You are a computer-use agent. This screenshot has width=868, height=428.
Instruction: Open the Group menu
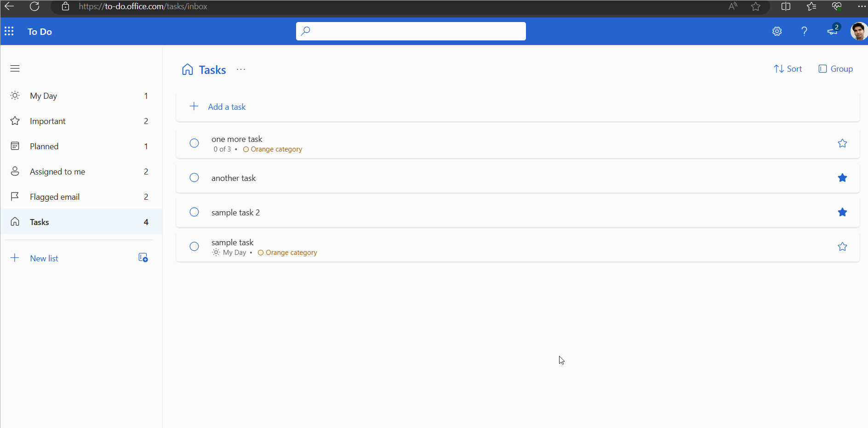tap(835, 68)
